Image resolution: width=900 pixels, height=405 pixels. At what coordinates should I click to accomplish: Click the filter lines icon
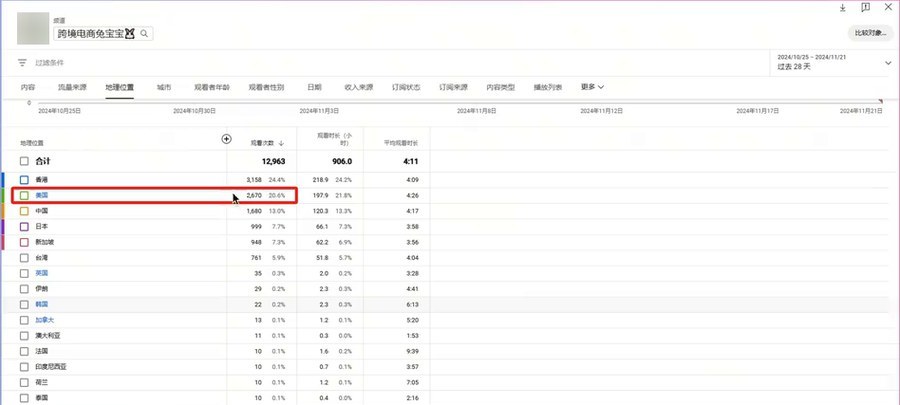tap(22, 63)
